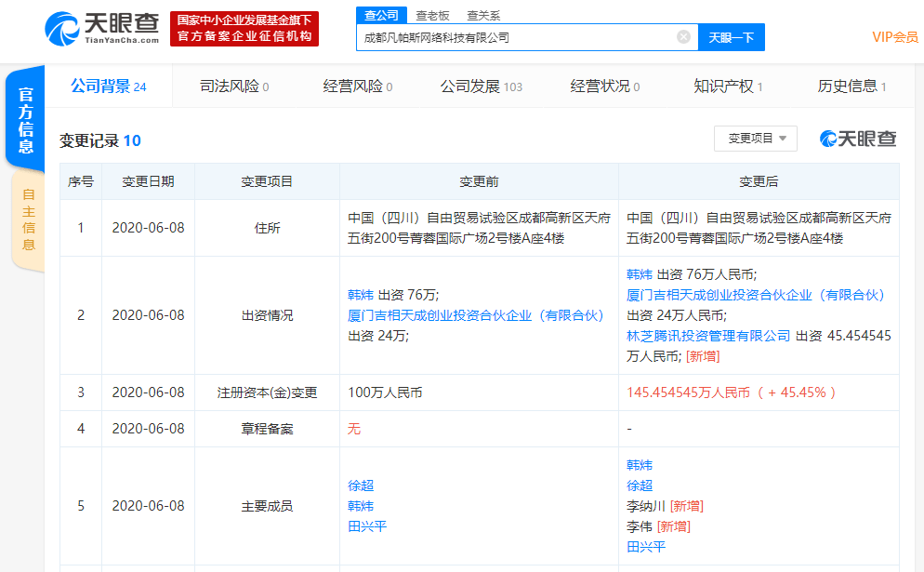924x572 pixels.
Task: Switch to the 查老板 search tab
Action: 432,15
